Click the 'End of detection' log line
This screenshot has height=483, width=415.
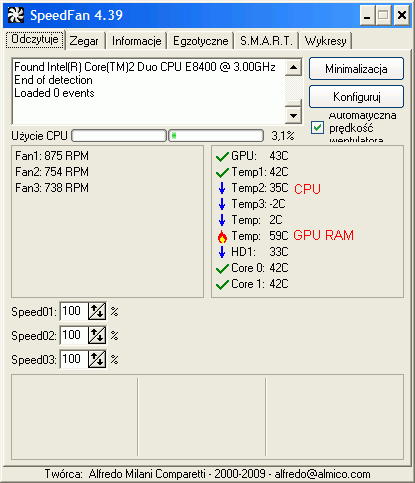53,80
